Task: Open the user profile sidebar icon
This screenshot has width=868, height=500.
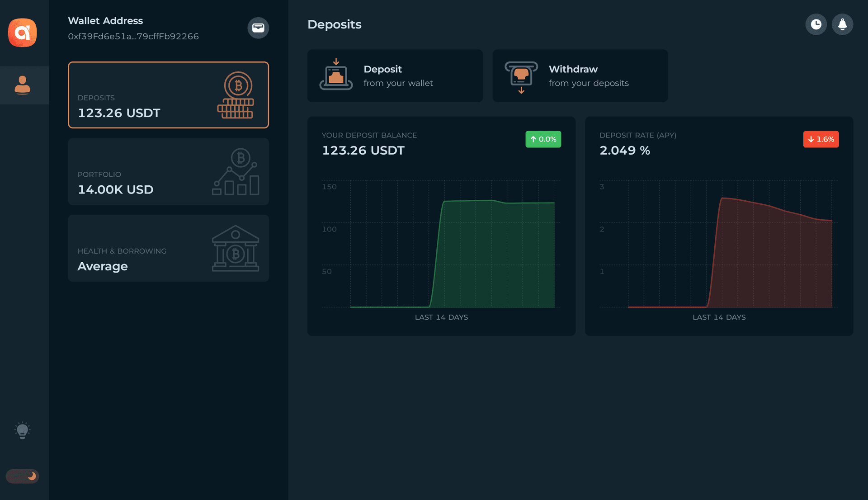Action: click(x=22, y=85)
